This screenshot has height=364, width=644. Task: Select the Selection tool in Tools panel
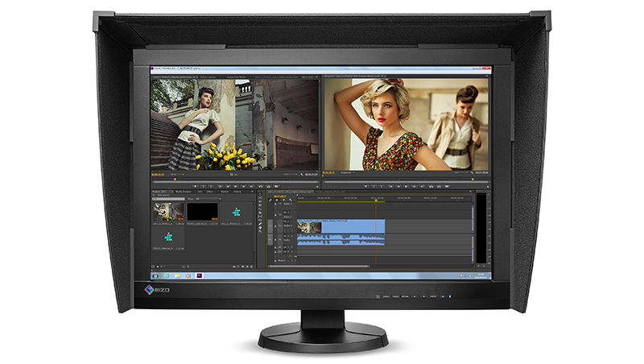coord(260,194)
